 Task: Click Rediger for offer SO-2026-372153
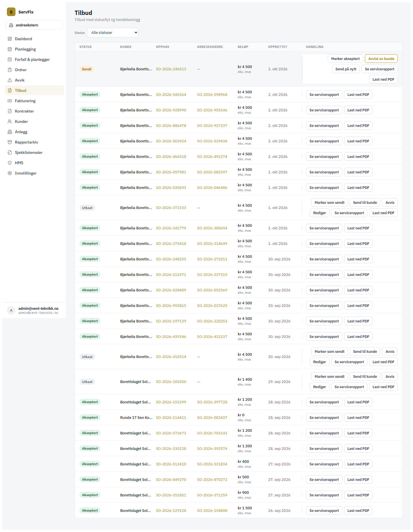pyautogui.click(x=320, y=213)
